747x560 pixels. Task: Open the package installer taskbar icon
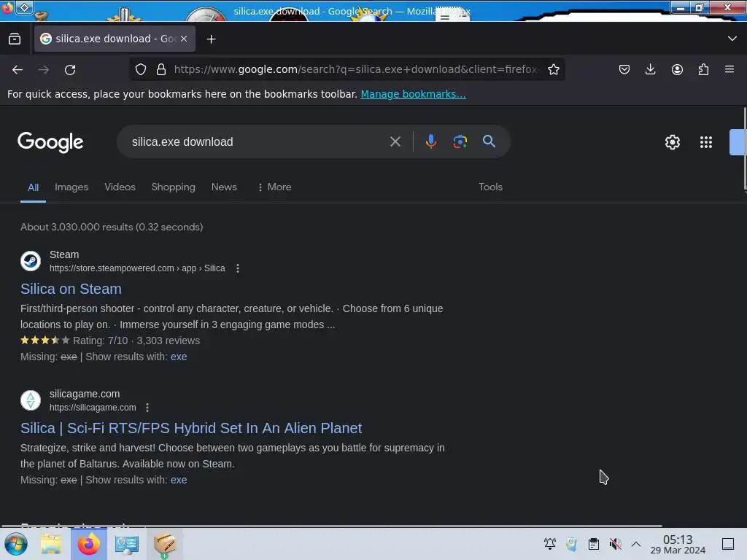[x=164, y=545]
